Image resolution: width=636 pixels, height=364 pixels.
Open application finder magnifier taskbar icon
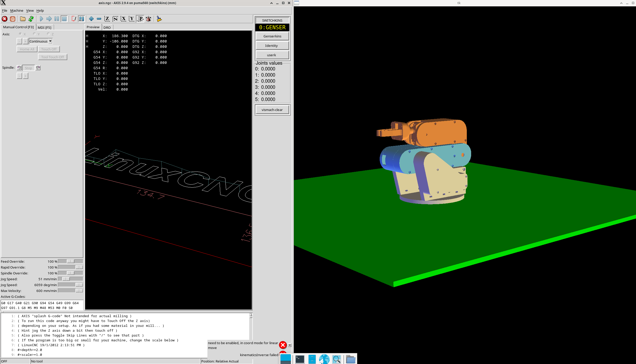[x=337, y=359]
